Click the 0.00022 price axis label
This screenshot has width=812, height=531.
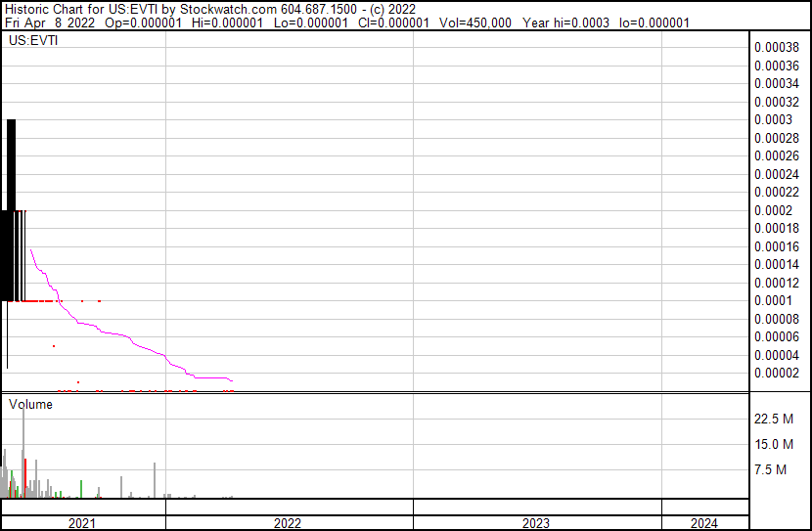pyautogui.click(x=777, y=192)
